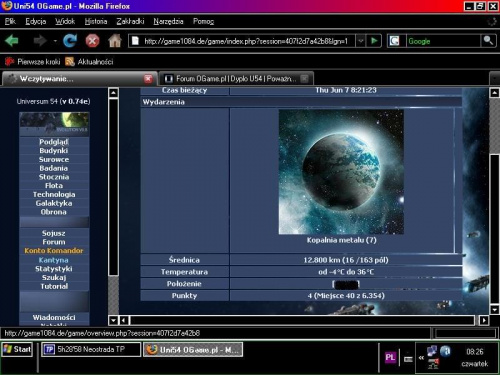This screenshot has height=375, width=500.
Task: Open the Zakładki menu
Action: pos(130,21)
